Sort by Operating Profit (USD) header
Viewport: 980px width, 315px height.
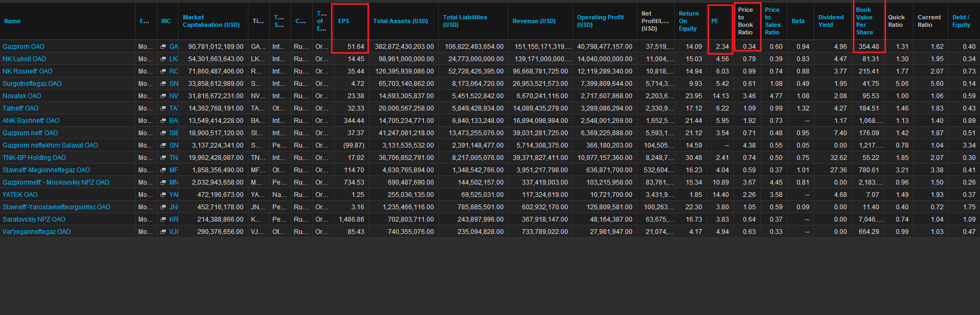600,21
